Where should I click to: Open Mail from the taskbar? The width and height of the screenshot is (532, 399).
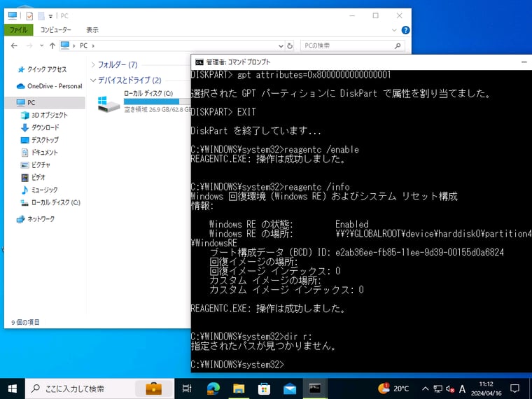[x=290, y=388]
